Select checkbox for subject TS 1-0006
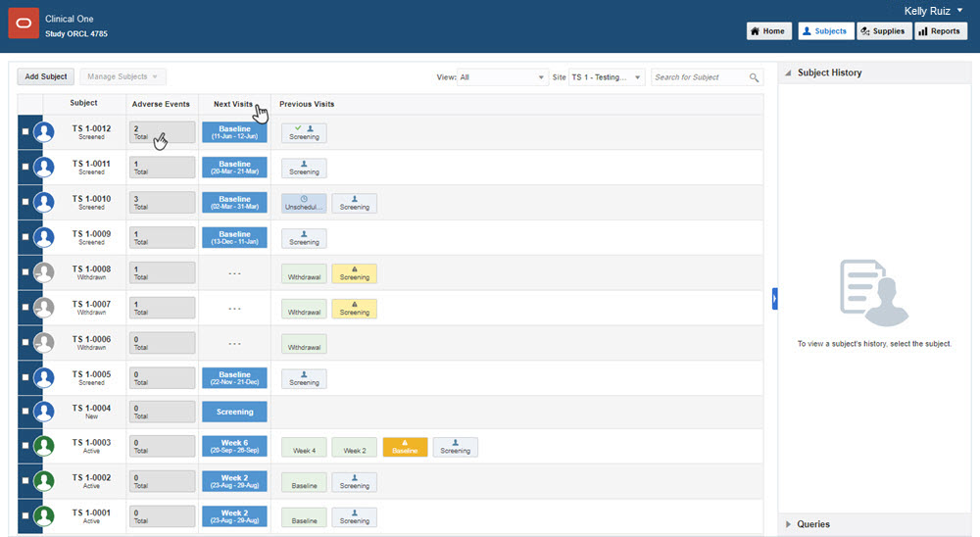 click(x=25, y=342)
